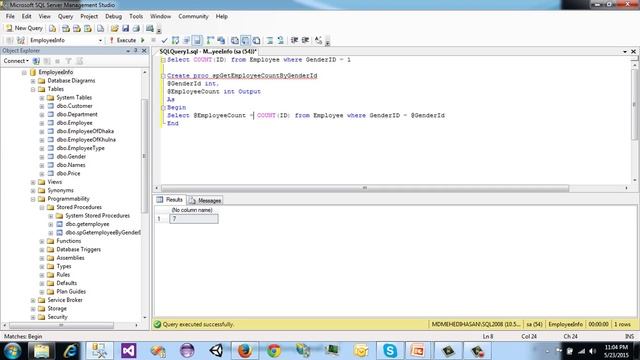Click result cell containing 7
Screen dimensions: 640x360
tap(193, 219)
